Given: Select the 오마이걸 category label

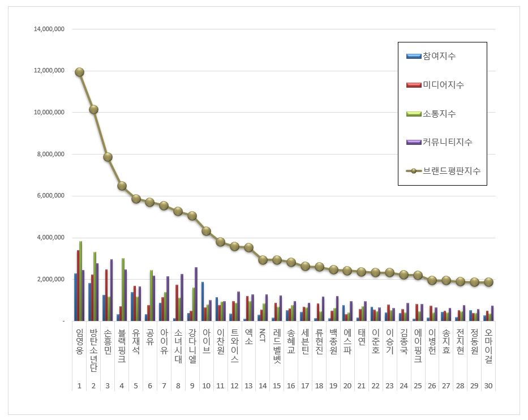Looking at the screenshot, I should pos(488,346).
